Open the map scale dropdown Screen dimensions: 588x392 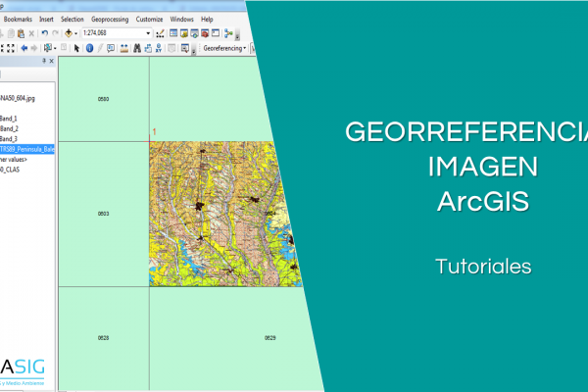[x=148, y=32]
